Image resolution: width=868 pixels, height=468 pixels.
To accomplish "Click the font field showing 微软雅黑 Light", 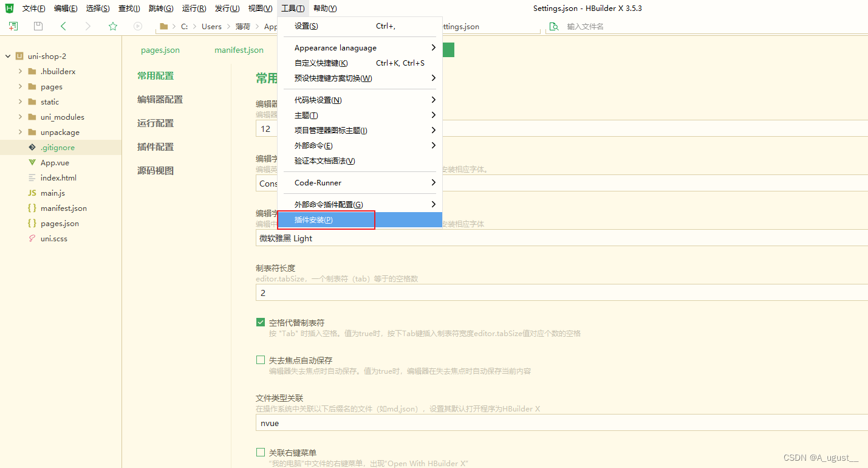I will pos(562,238).
